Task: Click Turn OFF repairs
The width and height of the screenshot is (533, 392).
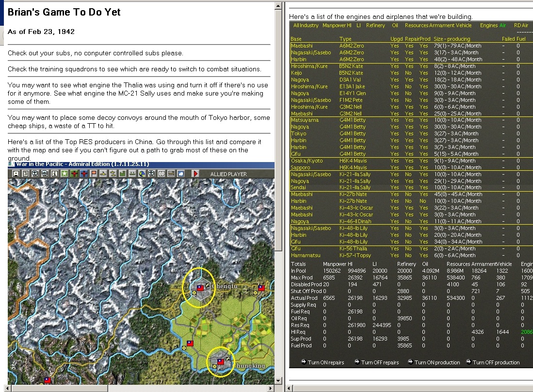Action: (x=377, y=362)
